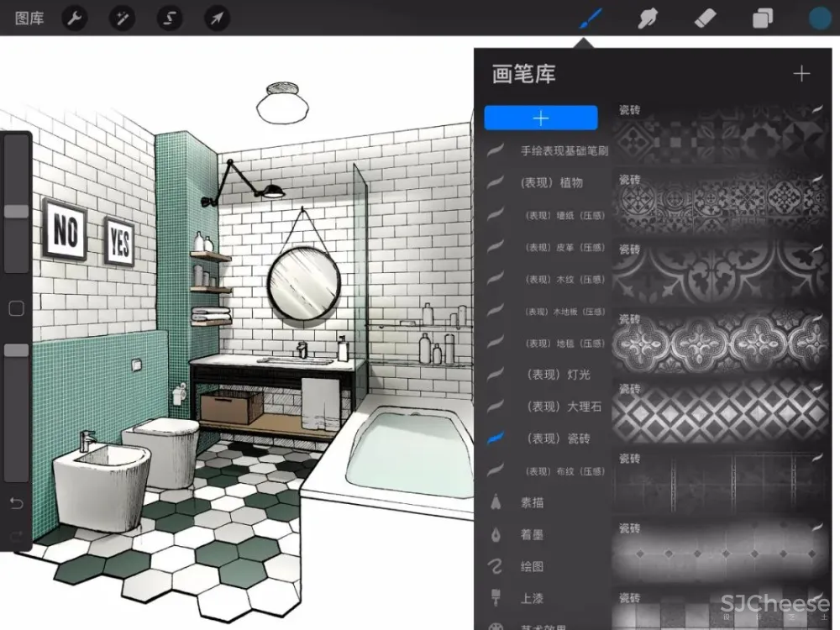Image resolution: width=840 pixels, height=630 pixels.
Task: Choose the 素描 sketching brush category
Action: click(x=533, y=502)
